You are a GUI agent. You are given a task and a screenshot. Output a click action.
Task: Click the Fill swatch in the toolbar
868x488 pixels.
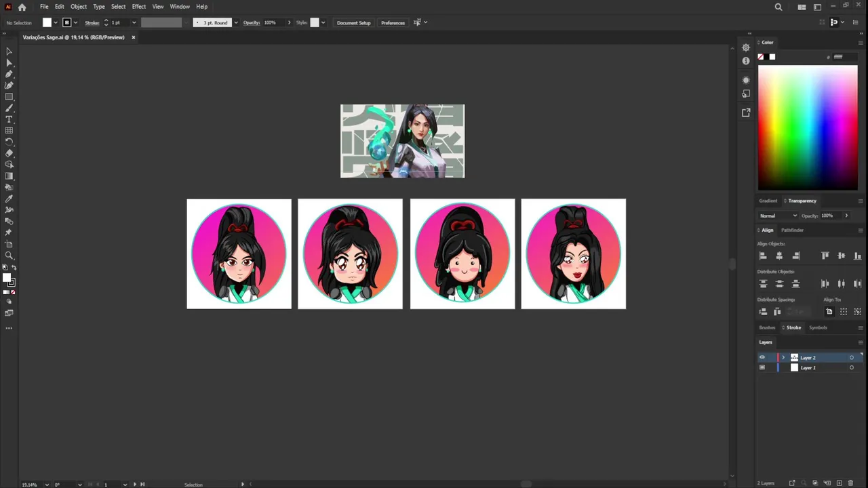pos(7,278)
